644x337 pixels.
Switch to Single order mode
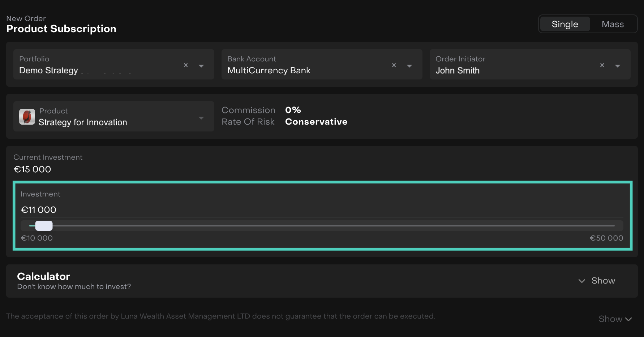pyautogui.click(x=564, y=24)
